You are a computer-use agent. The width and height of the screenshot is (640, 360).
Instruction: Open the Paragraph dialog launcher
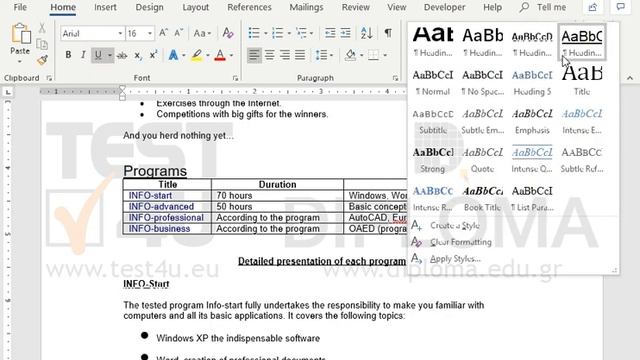coord(395,78)
